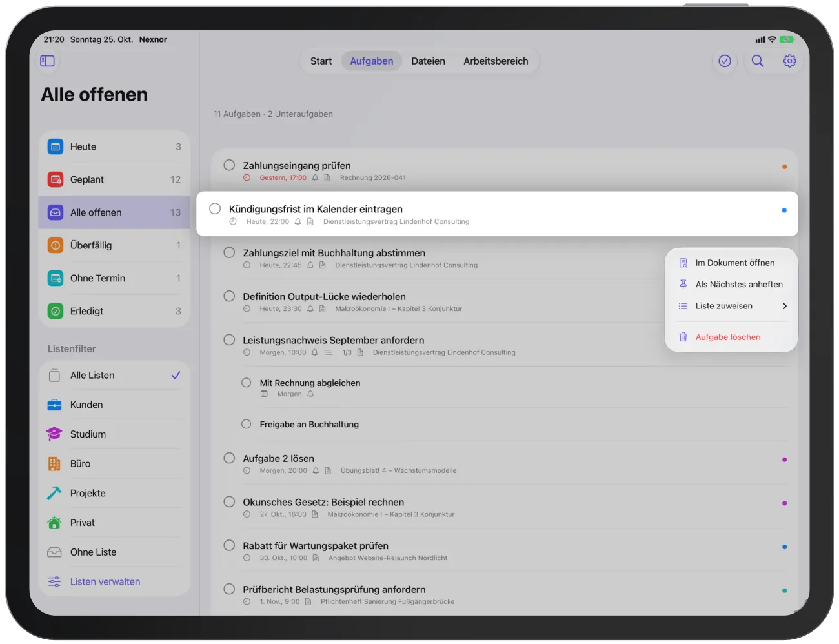Check off Freigabe an Buchhaltung subtask
Image resolution: width=839 pixels, height=644 pixels.
click(x=247, y=424)
